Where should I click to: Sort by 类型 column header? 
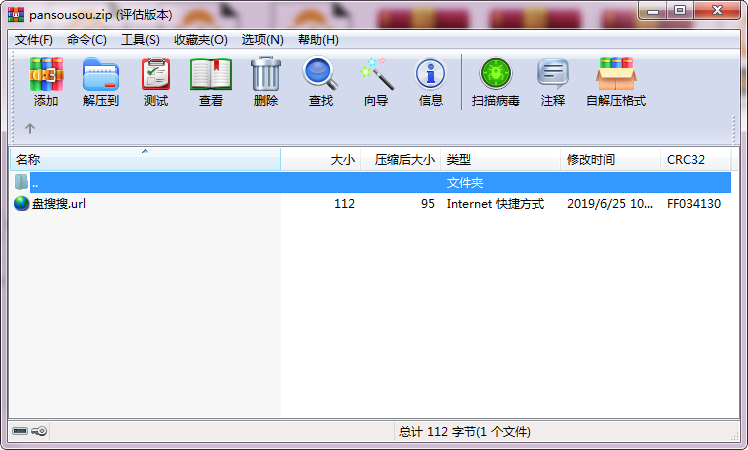(x=500, y=159)
